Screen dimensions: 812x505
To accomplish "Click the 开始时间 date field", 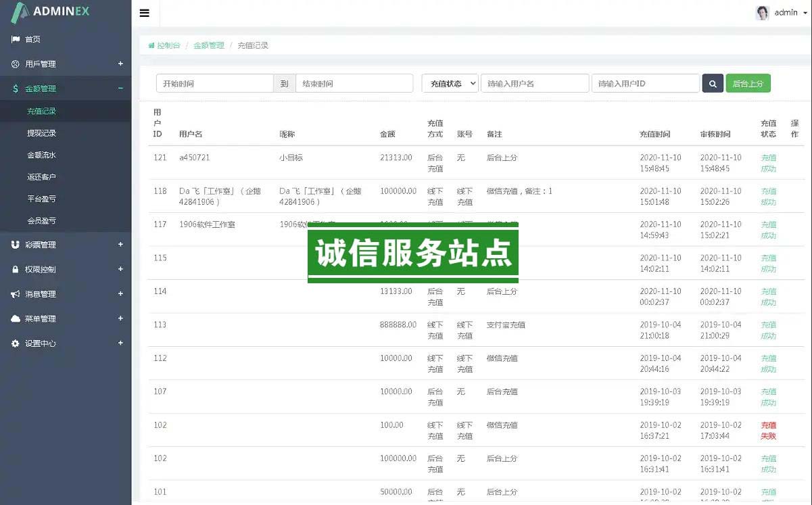I will click(x=214, y=83).
